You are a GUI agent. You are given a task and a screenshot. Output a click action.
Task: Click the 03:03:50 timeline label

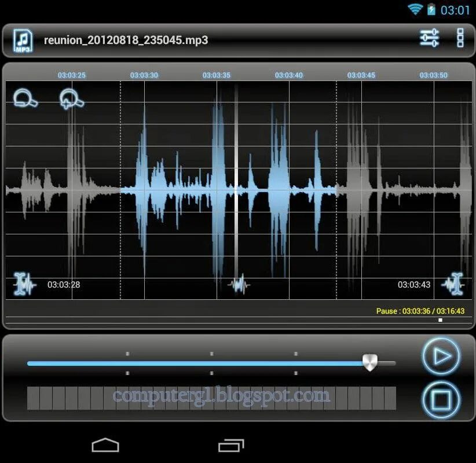(x=434, y=75)
